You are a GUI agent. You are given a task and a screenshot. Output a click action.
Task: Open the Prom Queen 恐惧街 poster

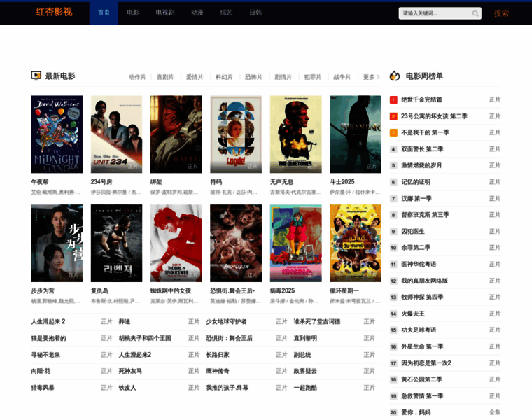pos(236,243)
